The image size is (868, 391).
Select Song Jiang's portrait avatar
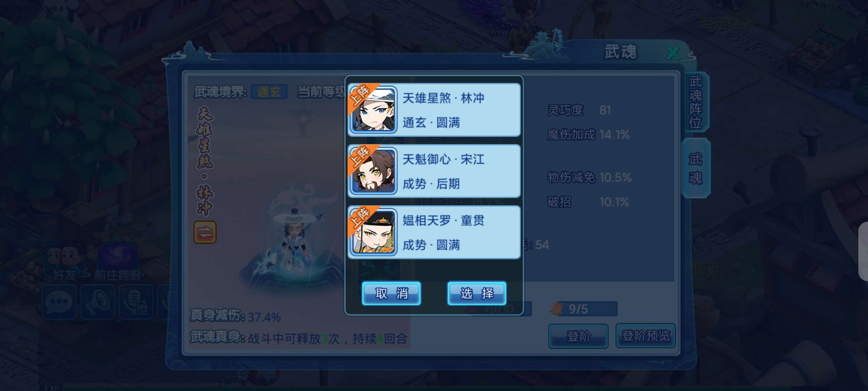coord(374,171)
